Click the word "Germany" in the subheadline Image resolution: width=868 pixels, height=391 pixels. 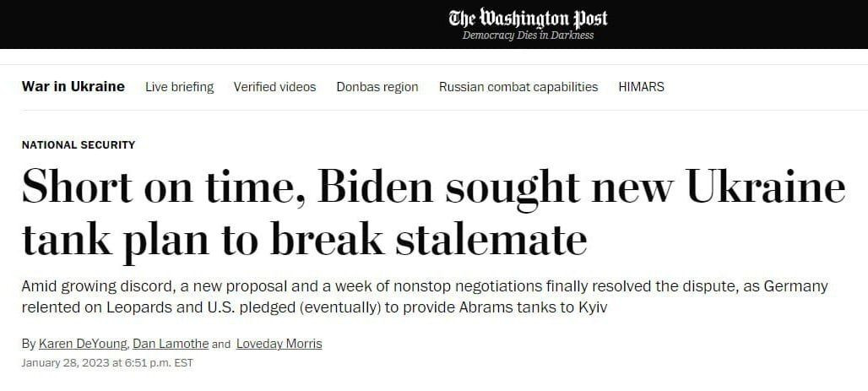(x=798, y=287)
